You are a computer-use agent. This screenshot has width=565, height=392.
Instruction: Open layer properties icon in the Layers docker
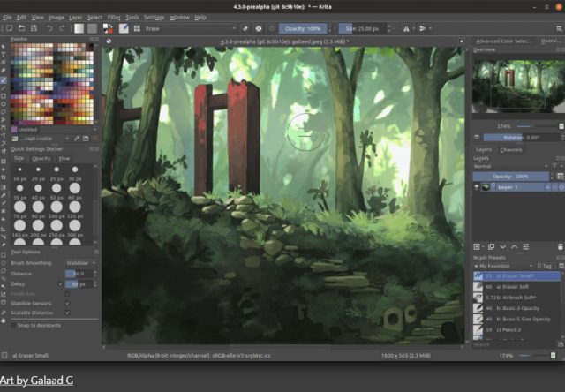pos(526,247)
